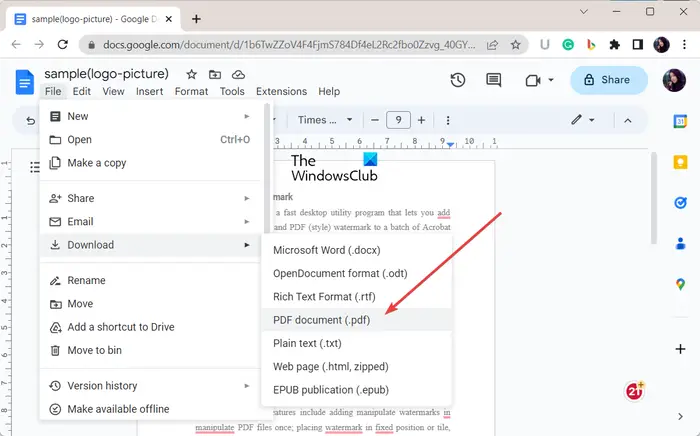Click the Google Docs home logo
This screenshot has width=700, height=436.
click(24, 81)
